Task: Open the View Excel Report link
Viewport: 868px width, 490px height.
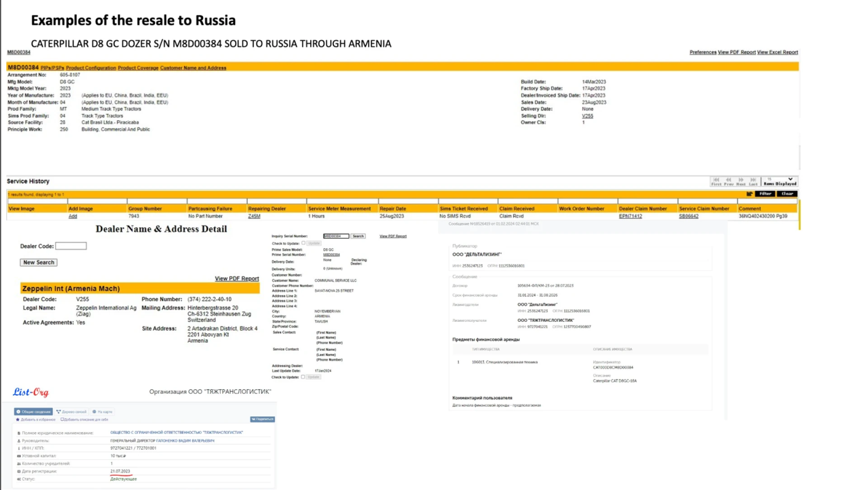Action: click(x=777, y=52)
